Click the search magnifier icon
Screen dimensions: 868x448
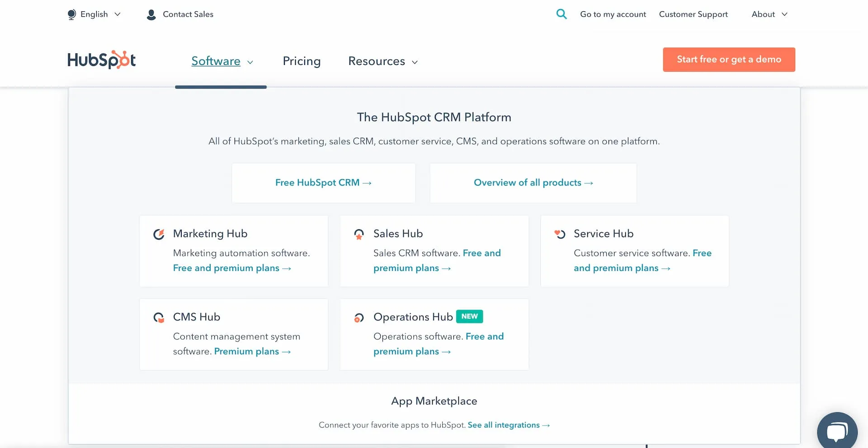pos(561,14)
